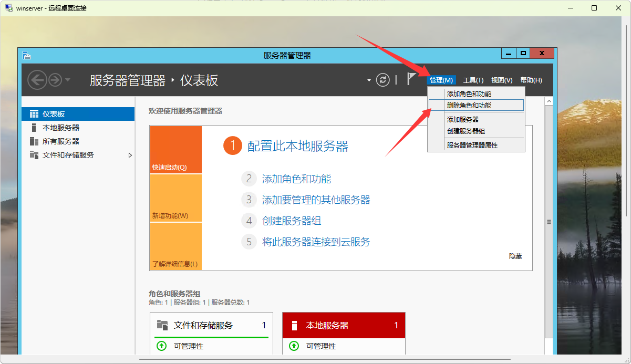
Task: Click the vertical scrollbar up arrow
Action: tap(549, 101)
